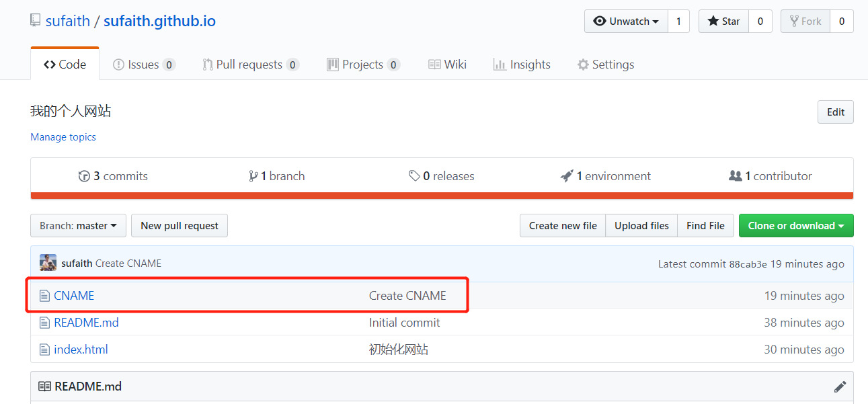Click the sufaith avatar in latest commit row
The height and width of the screenshot is (404, 868).
pos(48,263)
